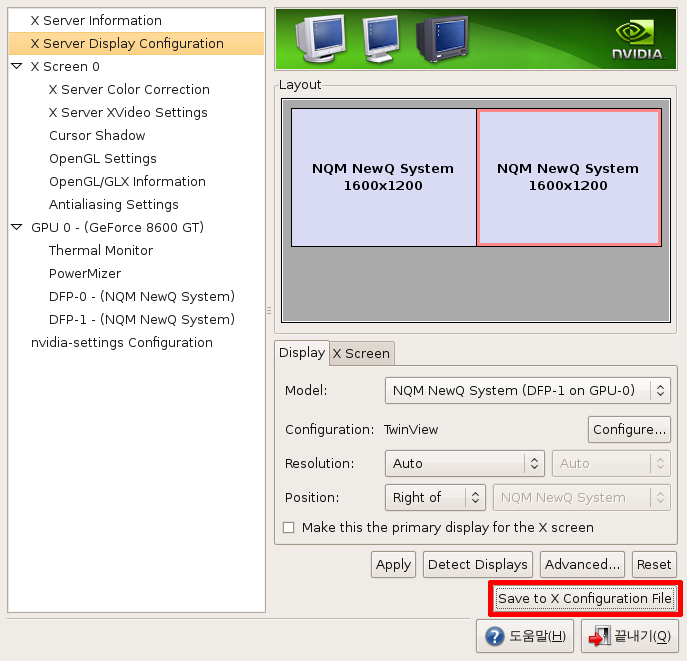
Task: Select the red-outlined right display in layout
Action: click(569, 177)
